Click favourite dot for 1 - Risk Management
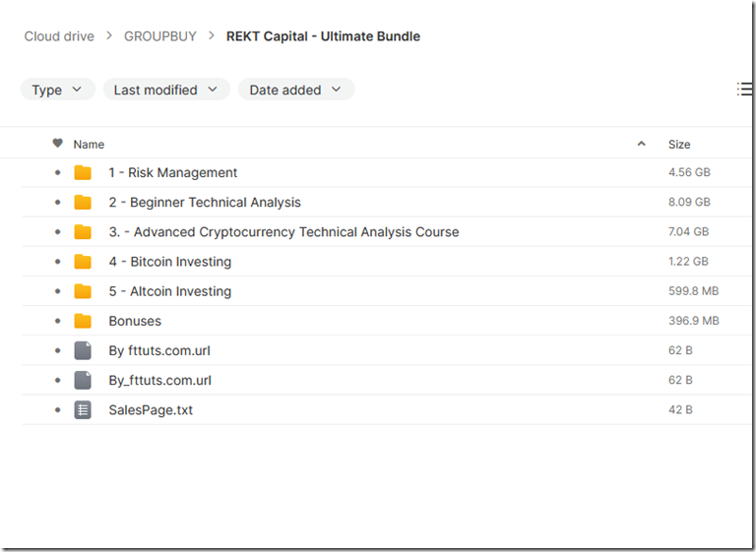The width and height of the screenshot is (756, 552). pyautogui.click(x=58, y=172)
